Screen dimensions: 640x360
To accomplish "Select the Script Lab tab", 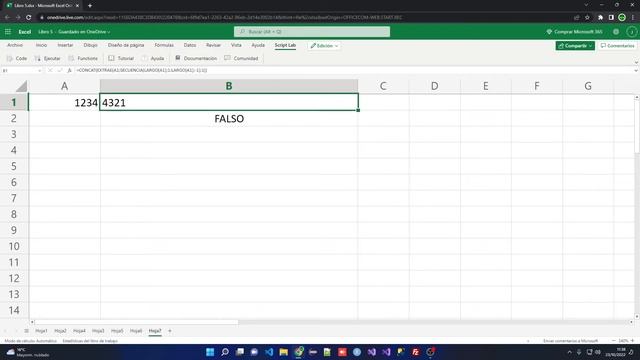I will point(285,45).
